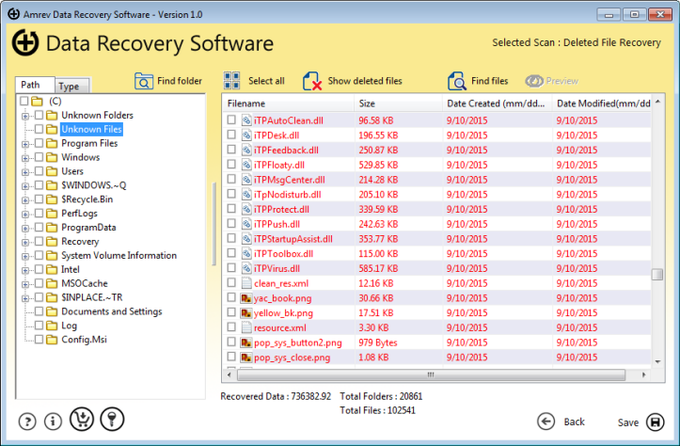Expand the PerfLogs tree node

(25, 214)
